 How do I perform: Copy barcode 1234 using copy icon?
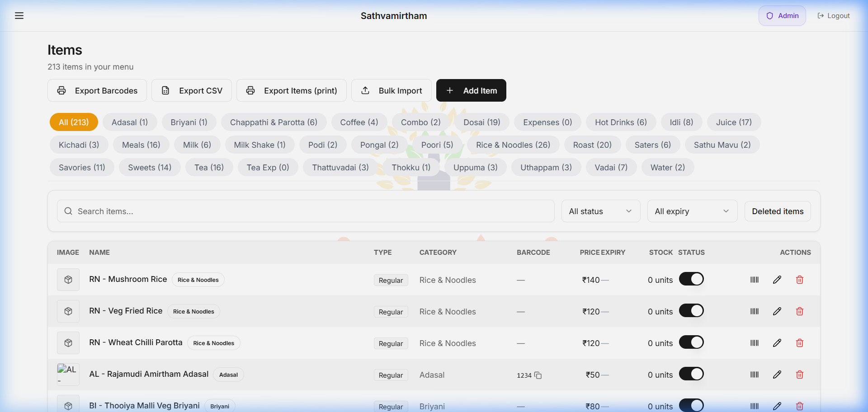pos(538,375)
